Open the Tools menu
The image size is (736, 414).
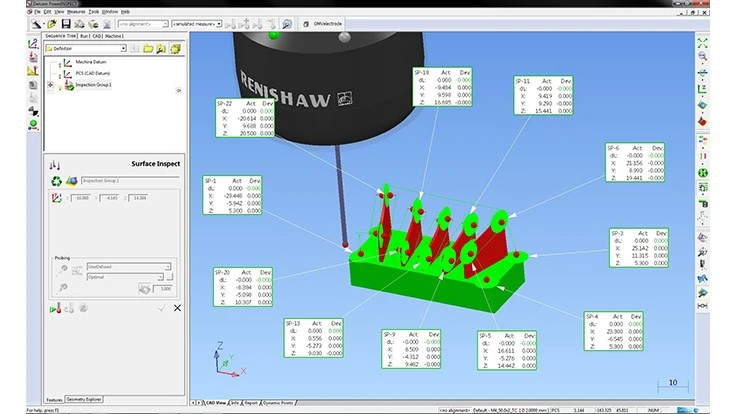click(x=91, y=11)
